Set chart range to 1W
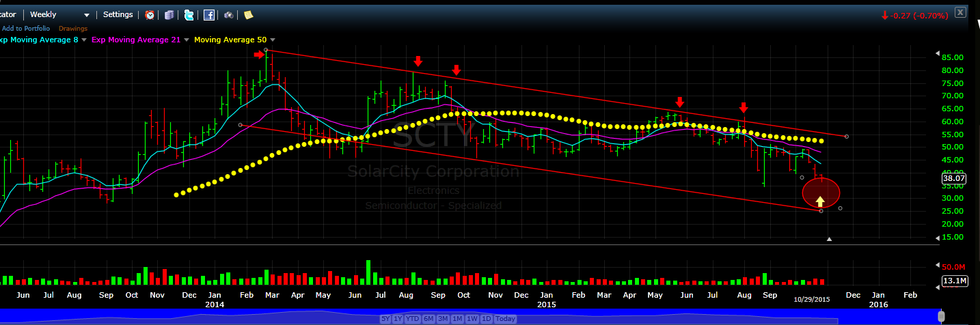 coord(473,319)
